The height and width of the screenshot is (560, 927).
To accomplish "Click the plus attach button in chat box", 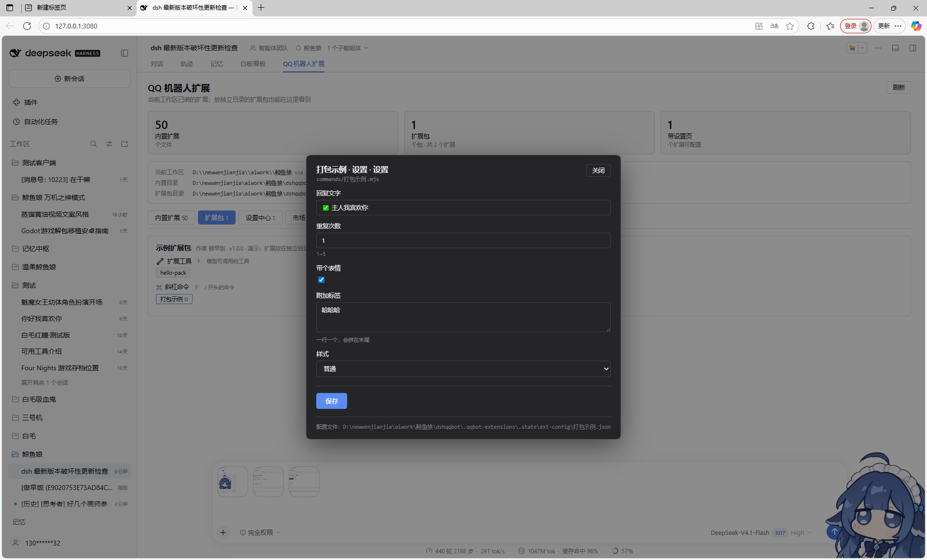I will (x=223, y=532).
